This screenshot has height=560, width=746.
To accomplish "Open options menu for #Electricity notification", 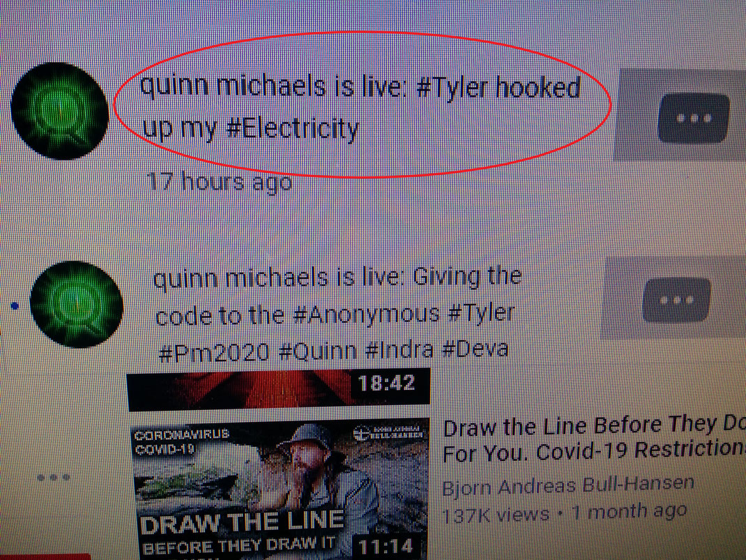I will 693,118.
